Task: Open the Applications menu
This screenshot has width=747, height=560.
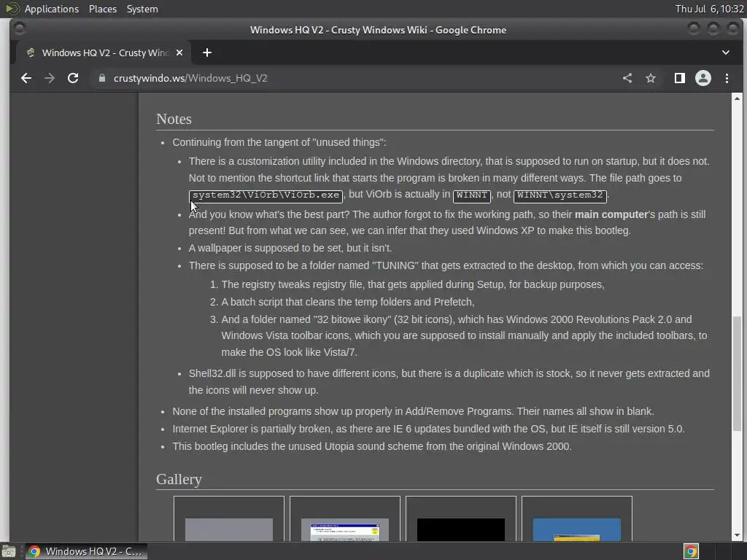Action: click(52, 9)
